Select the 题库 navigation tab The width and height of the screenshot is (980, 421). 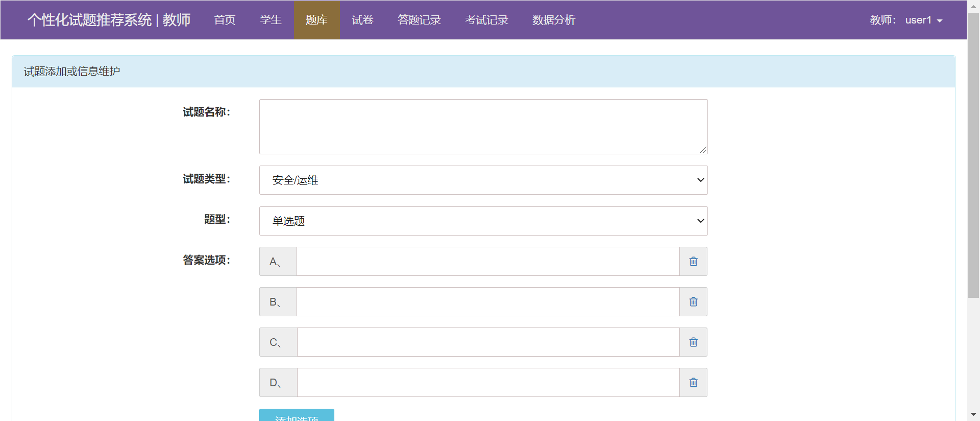coord(316,20)
